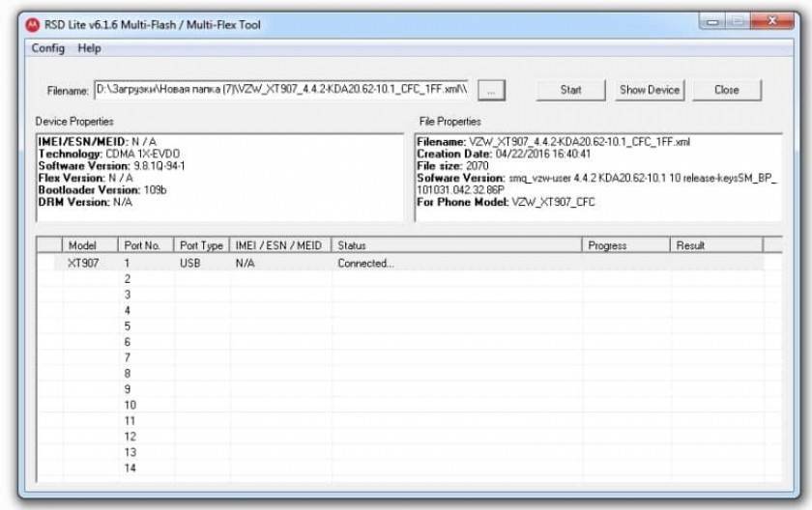Click the Motorola logo icon in title bar

(x=32, y=24)
